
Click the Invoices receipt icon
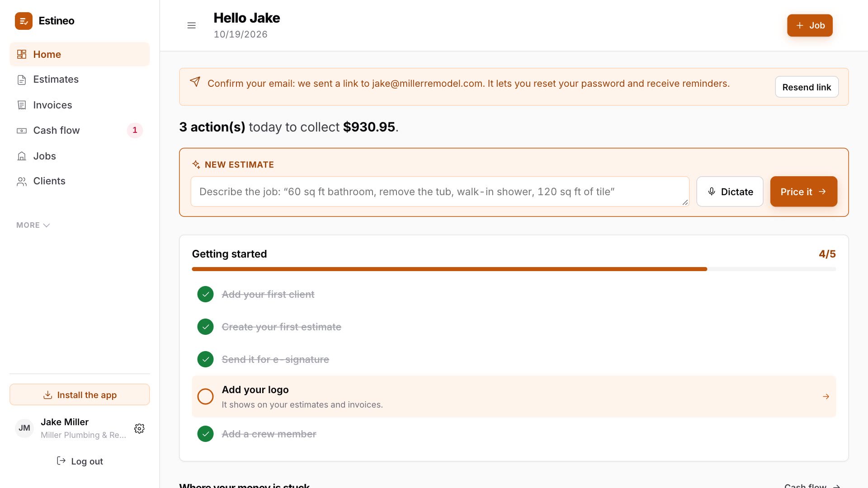pyautogui.click(x=22, y=105)
